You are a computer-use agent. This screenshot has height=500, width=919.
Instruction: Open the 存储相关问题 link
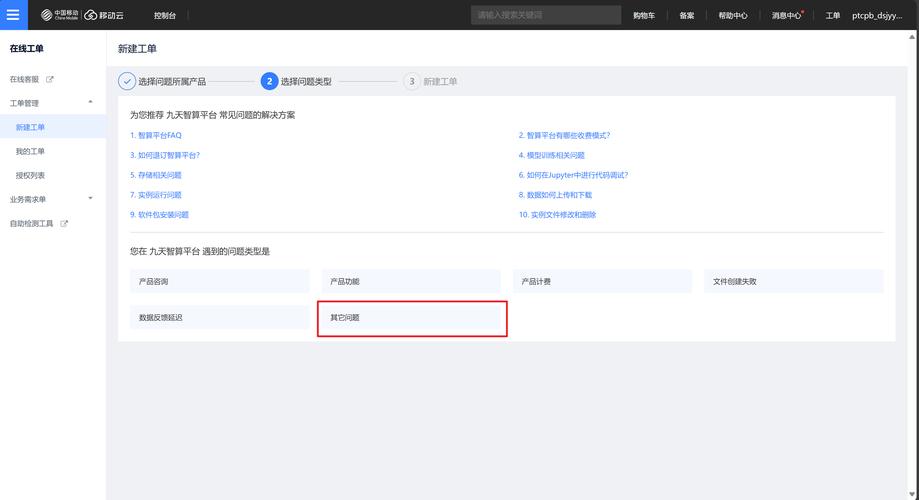pyautogui.click(x=156, y=175)
